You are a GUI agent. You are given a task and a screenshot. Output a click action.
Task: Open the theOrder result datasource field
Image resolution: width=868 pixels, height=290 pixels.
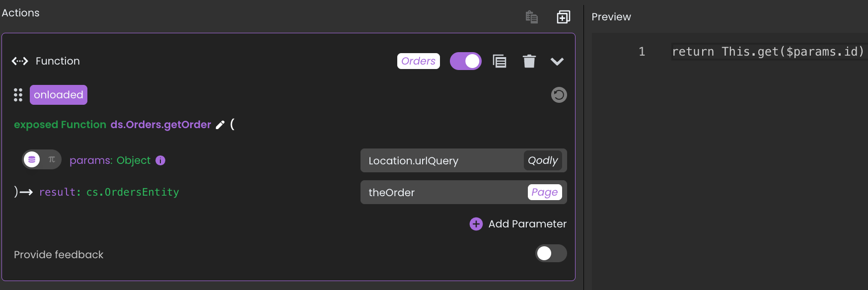pos(442,193)
